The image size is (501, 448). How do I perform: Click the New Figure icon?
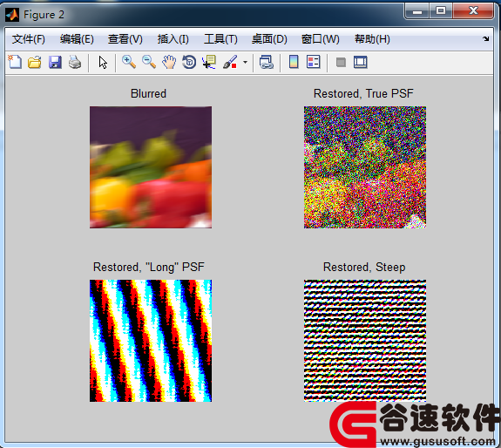[x=15, y=62]
